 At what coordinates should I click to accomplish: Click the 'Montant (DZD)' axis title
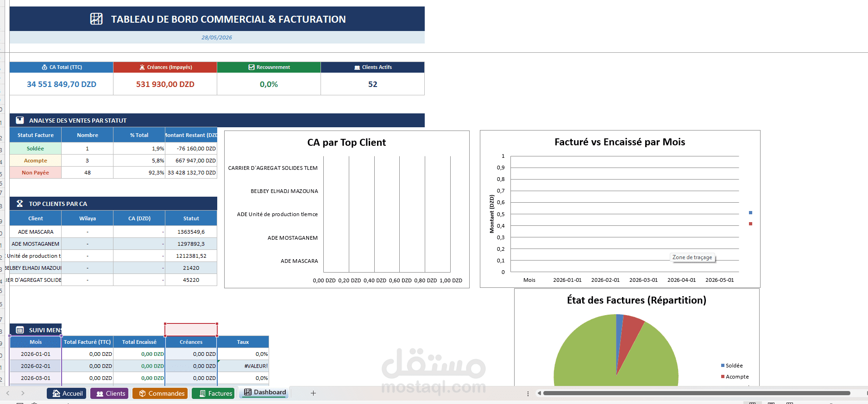[492, 214]
